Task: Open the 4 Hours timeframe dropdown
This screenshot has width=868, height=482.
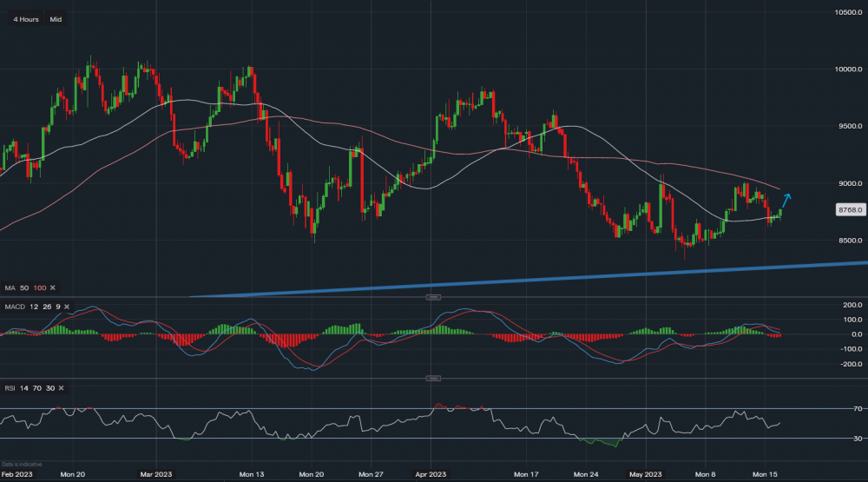Action: pyautogui.click(x=26, y=18)
